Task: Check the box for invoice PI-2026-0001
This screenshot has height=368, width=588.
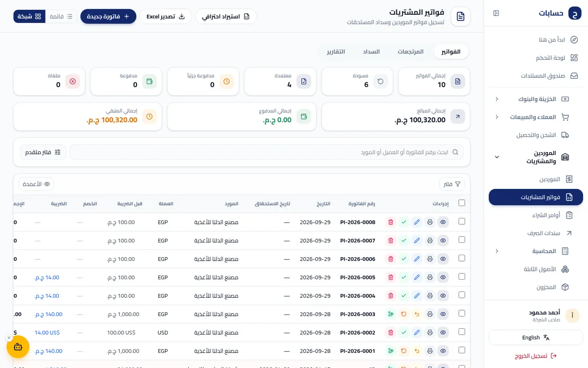Action: 462,350
